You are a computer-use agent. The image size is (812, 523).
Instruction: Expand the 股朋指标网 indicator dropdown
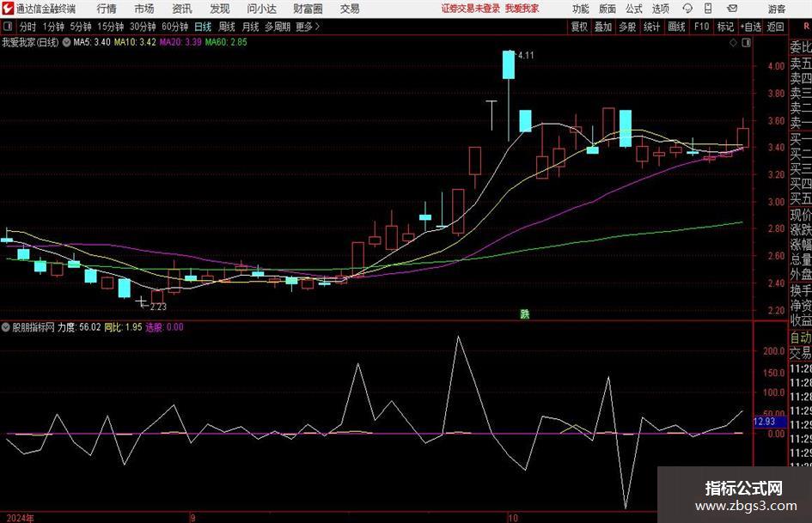coord(6,327)
